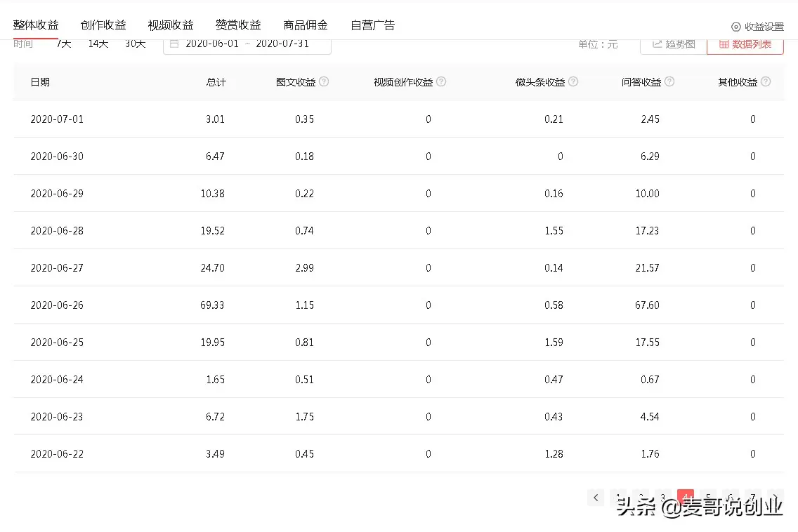Click total value 69.33

[212, 305]
